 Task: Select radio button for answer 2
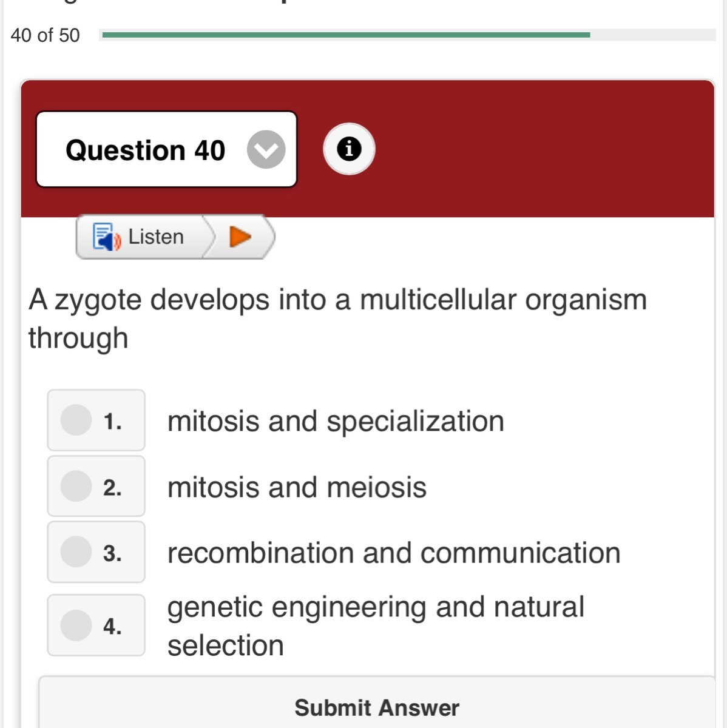coord(76,486)
